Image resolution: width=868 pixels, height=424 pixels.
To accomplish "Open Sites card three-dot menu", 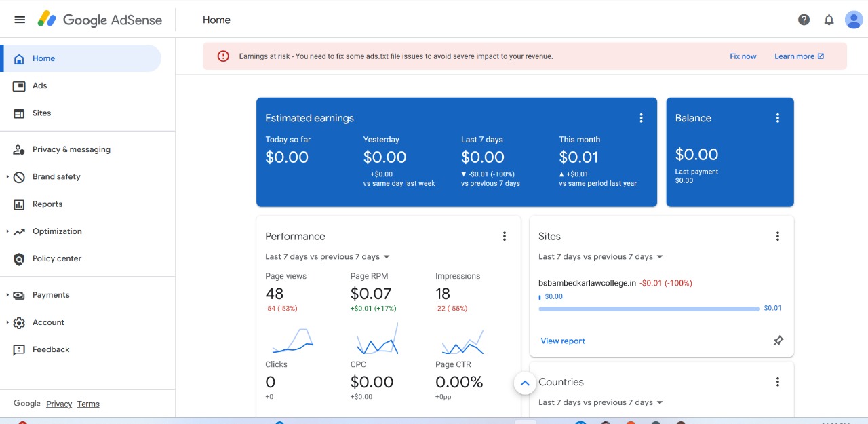I will 778,236.
